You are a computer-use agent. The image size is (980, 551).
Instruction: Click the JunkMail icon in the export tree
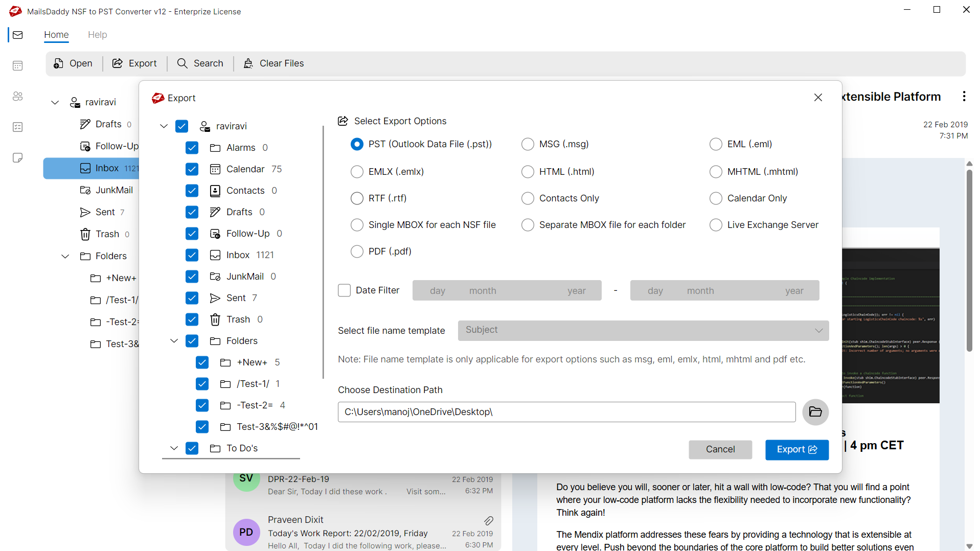(215, 277)
